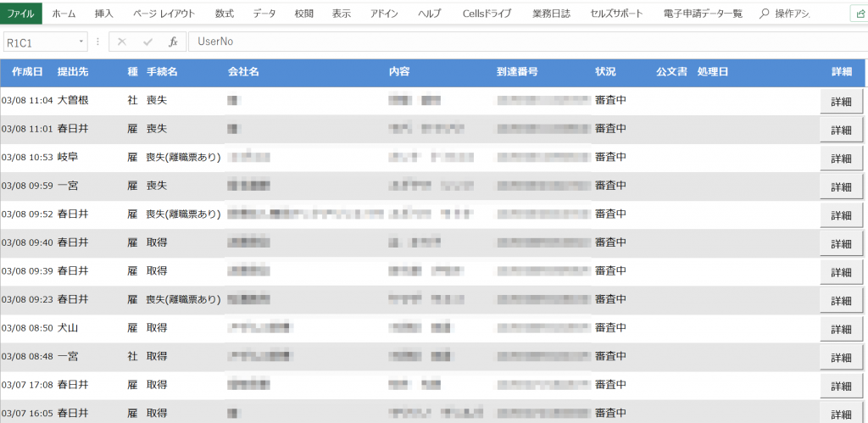Select the セルズサポート tab
Screen dimensions: 868x423
[617, 14]
